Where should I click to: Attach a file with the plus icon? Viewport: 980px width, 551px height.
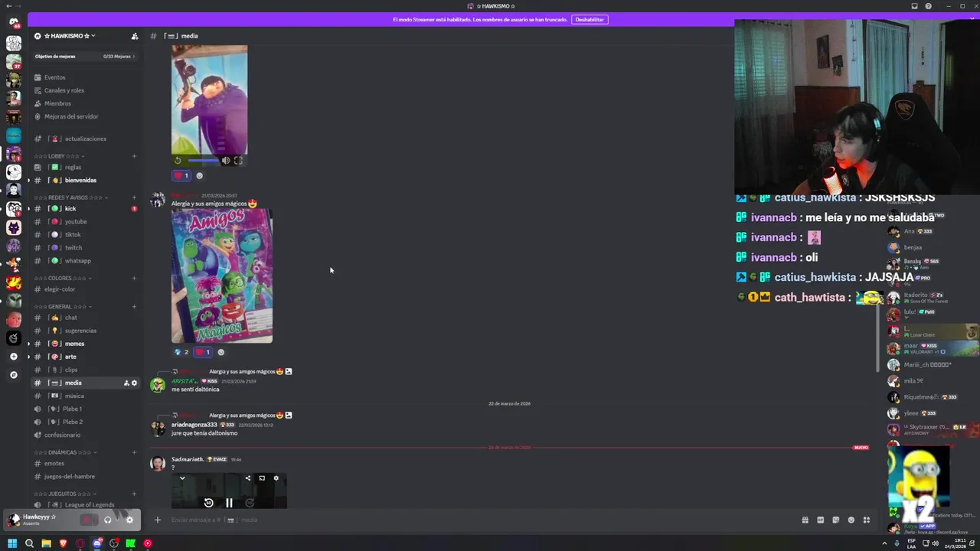click(x=158, y=520)
